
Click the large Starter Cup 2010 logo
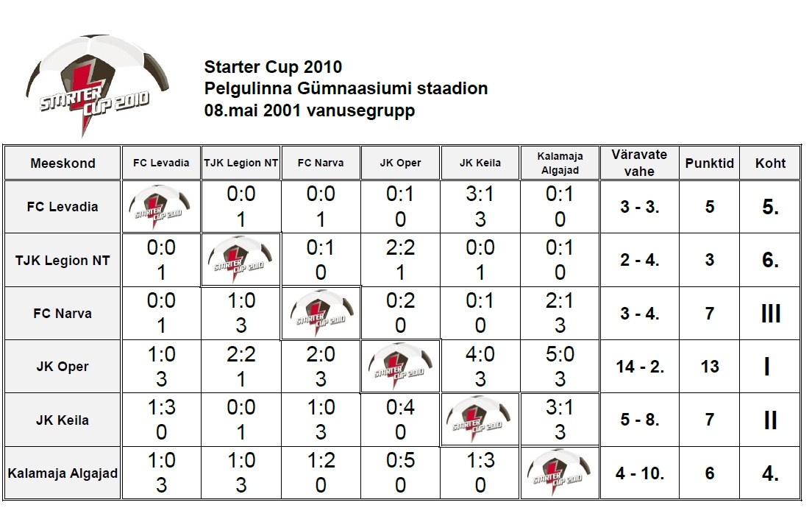(97, 85)
